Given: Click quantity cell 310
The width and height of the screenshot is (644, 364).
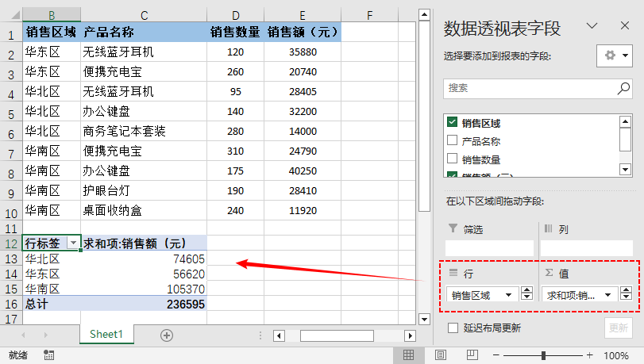Looking at the screenshot, I should pyautogui.click(x=235, y=151).
